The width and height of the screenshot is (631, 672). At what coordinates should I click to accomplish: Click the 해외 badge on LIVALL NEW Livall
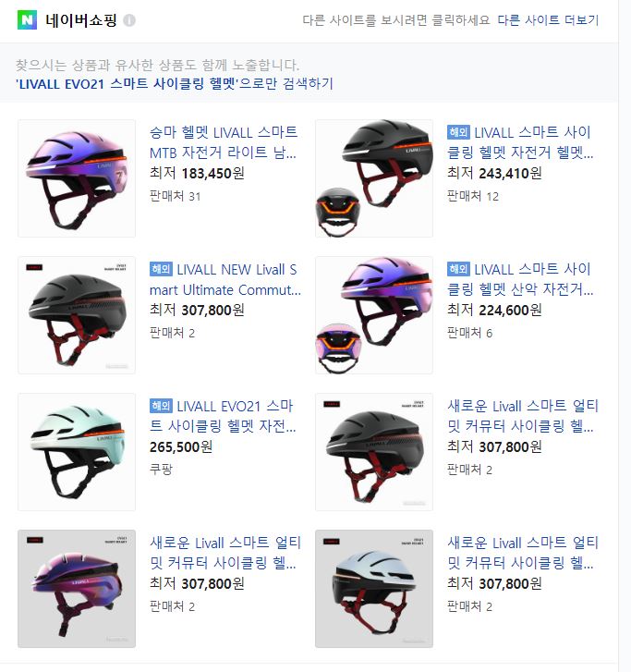pyautogui.click(x=161, y=269)
